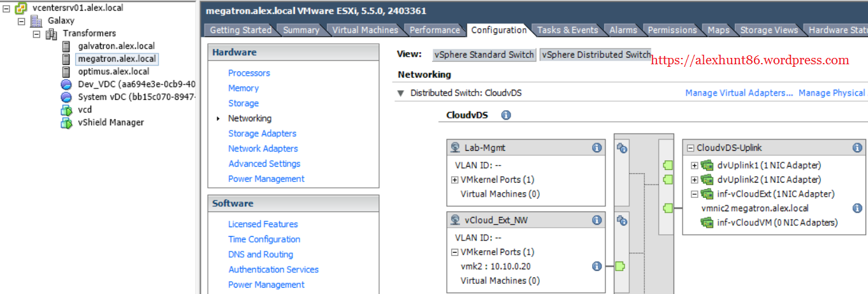Open the Virtual Machines tab
This screenshot has width=868, height=294.
point(365,30)
